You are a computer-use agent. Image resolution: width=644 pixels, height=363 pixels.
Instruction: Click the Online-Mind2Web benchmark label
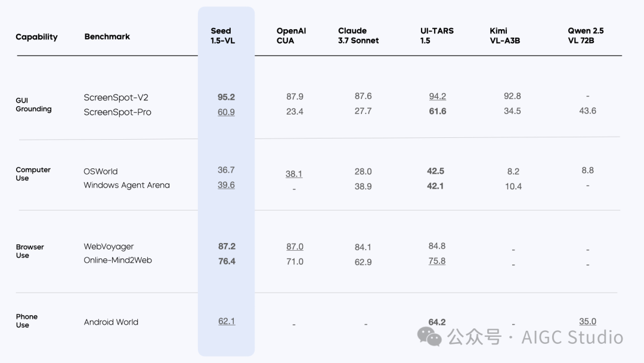118,260
